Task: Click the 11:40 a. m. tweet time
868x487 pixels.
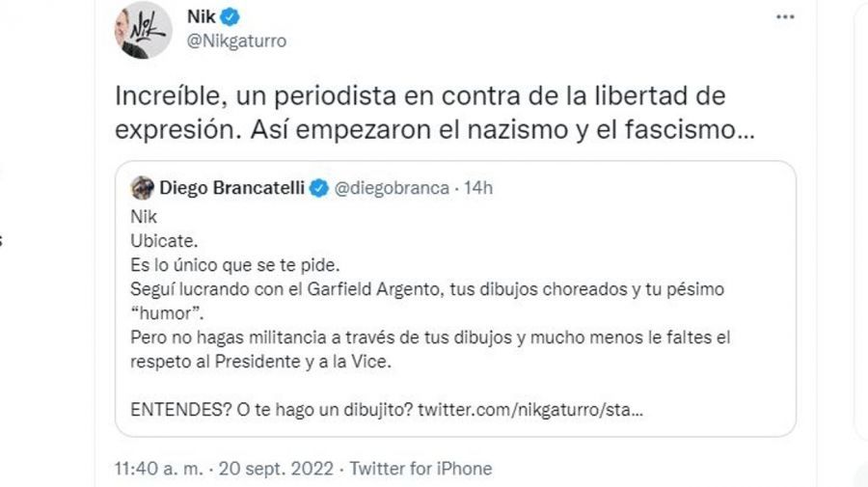Action: [x=155, y=470]
